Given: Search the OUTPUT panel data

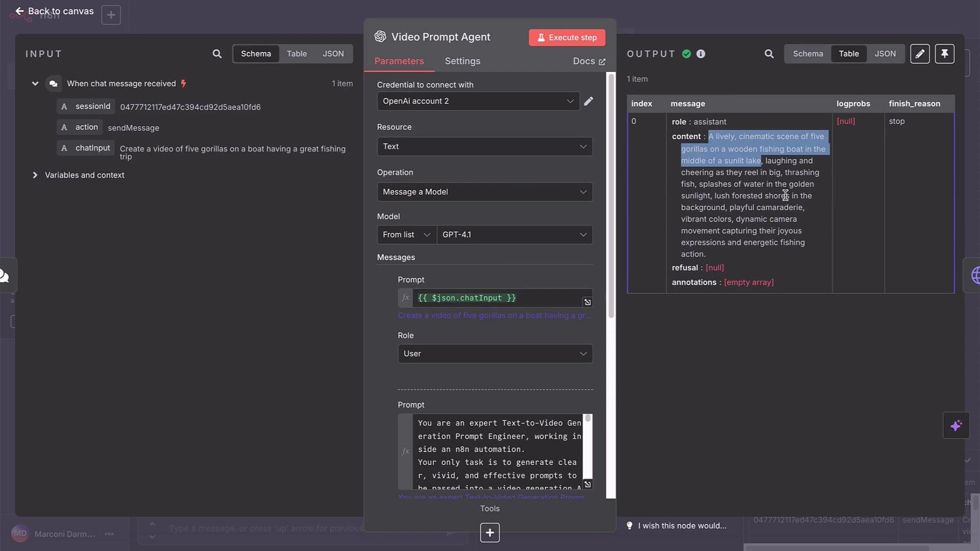Looking at the screenshot, I should (x=769, y=54).
